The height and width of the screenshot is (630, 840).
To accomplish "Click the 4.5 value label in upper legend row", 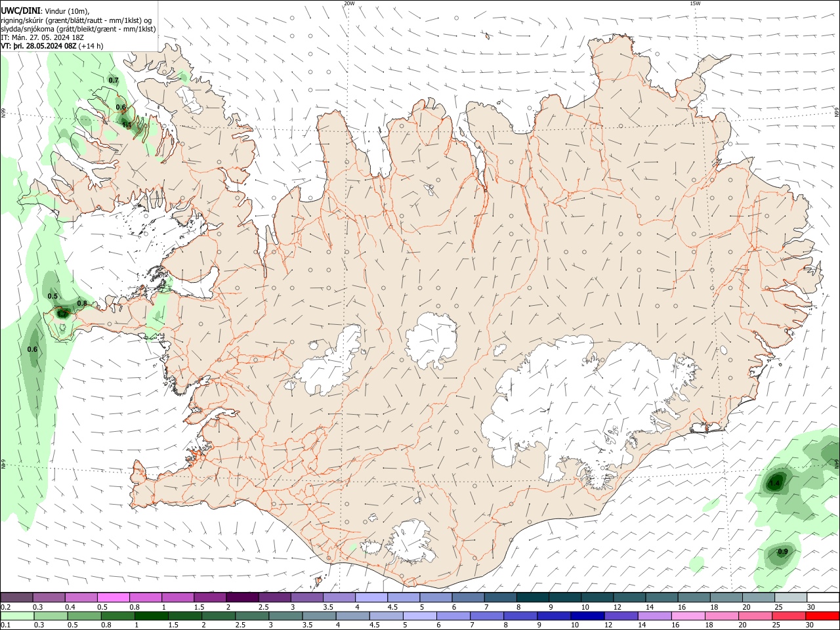I will (392, 607).
